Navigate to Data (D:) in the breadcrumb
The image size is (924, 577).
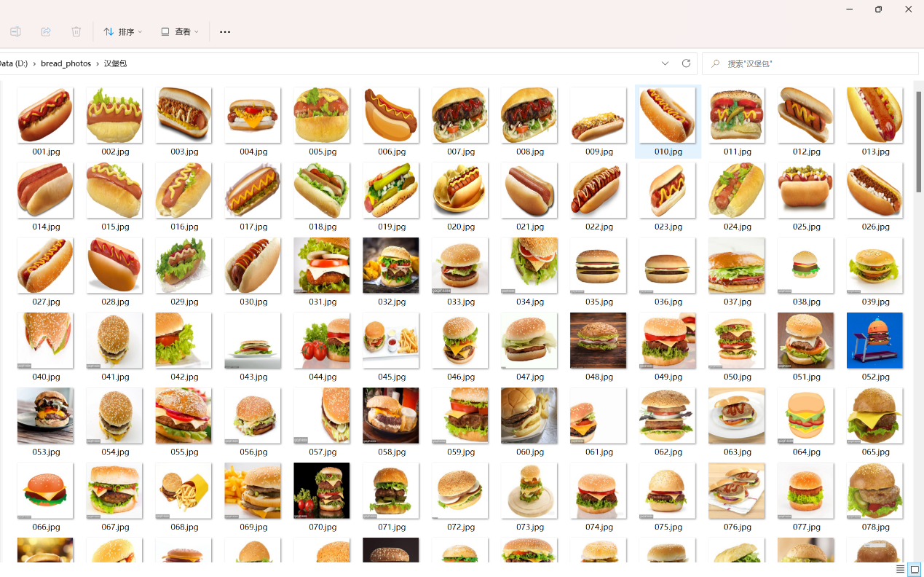[x=13, y=64]
